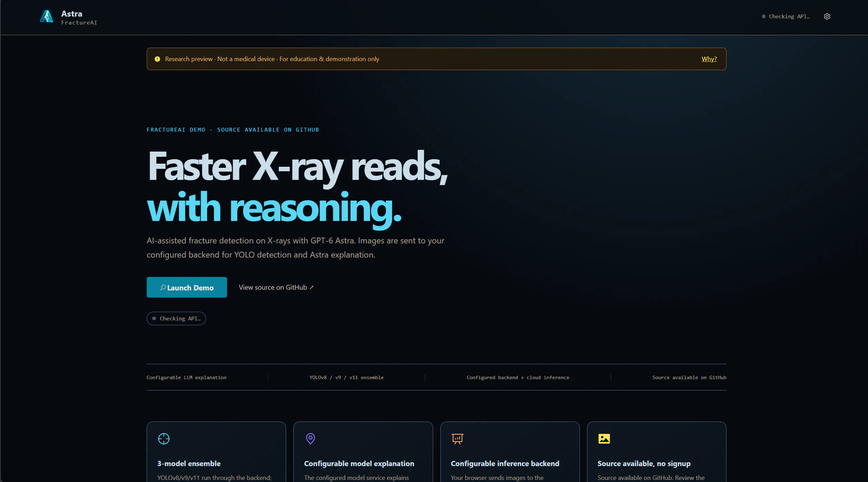Click the Launch Demo button
The height and width of the screenshot is (482, 868).
click(187, 287)
